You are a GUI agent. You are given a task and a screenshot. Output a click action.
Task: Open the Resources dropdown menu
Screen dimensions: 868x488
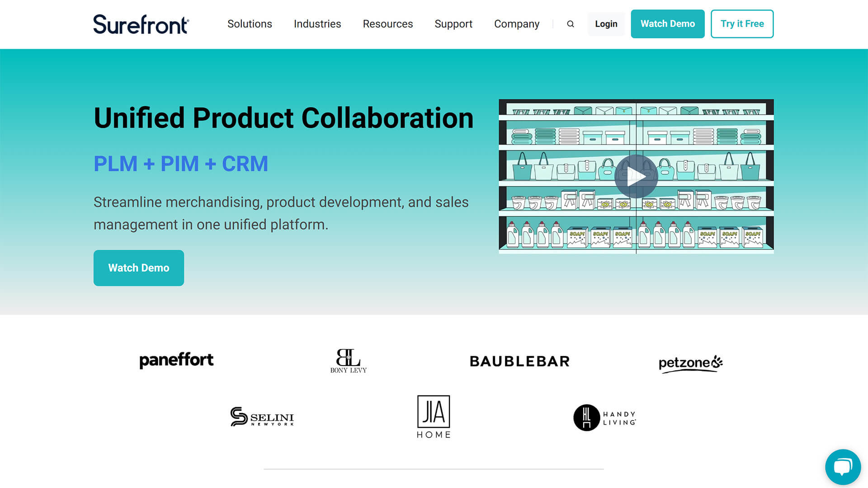coord(387,24)
